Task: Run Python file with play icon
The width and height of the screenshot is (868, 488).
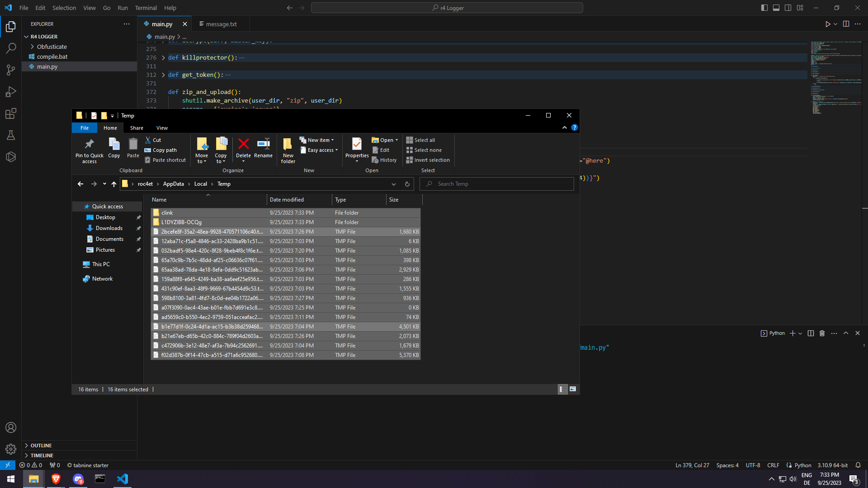Action: (827, 24)
